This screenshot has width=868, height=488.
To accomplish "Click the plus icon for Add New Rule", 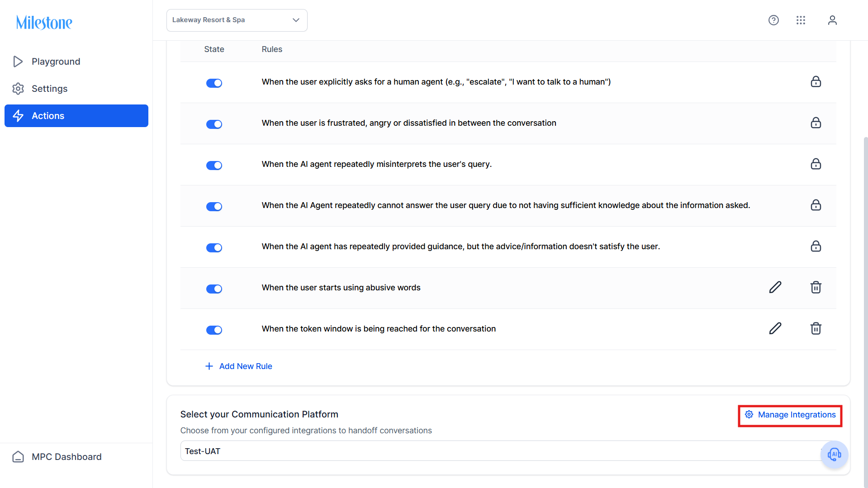I will 209,366.
